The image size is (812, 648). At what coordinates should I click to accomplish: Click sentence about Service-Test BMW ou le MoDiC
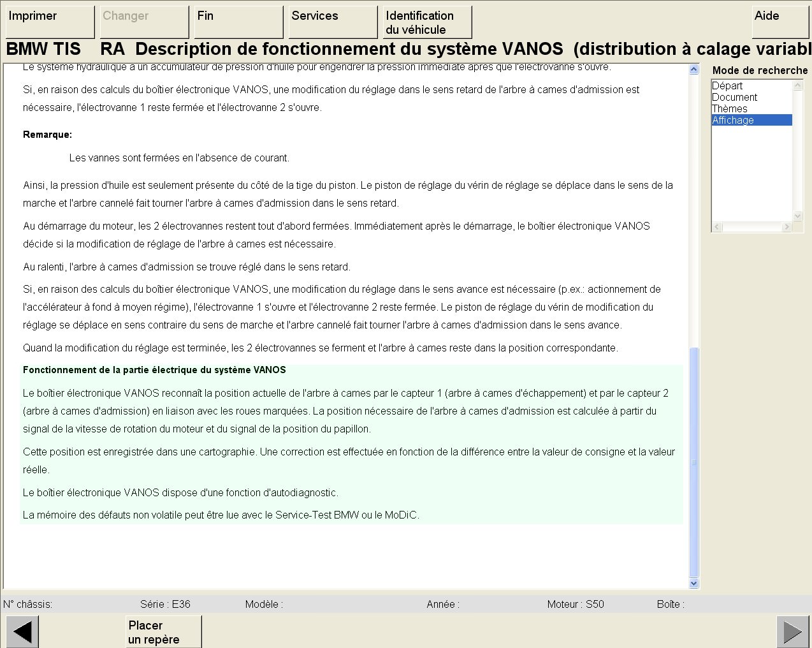point(221,515)
